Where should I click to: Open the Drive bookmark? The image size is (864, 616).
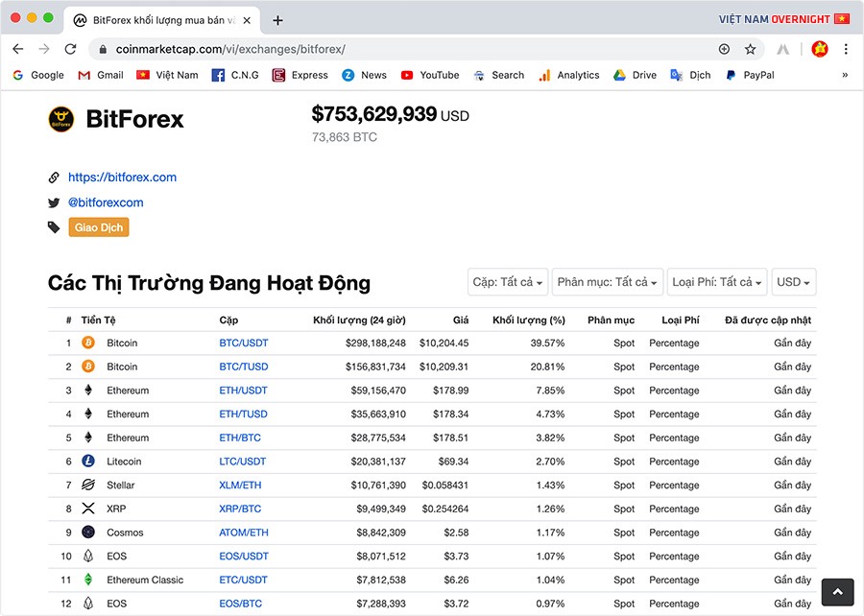point(635,75)
